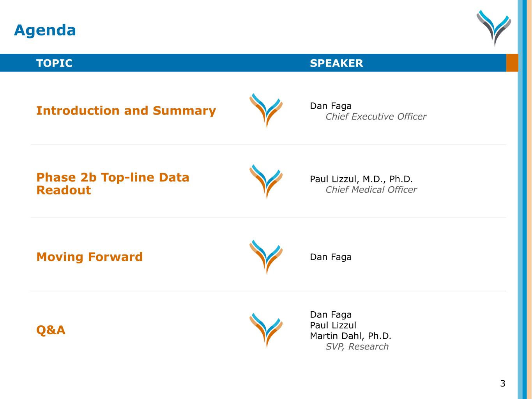Click the logo icon beside Q&A

click(266, 330)
